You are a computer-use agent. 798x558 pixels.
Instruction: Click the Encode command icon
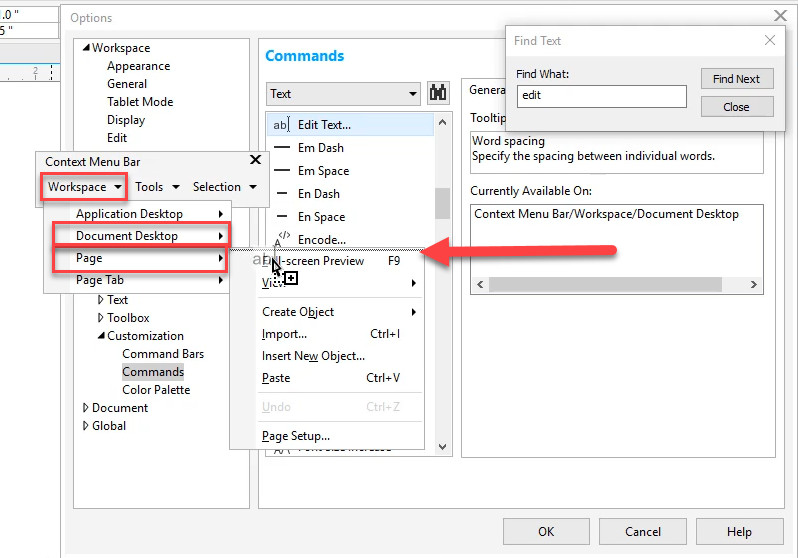(x=282, y=238)
